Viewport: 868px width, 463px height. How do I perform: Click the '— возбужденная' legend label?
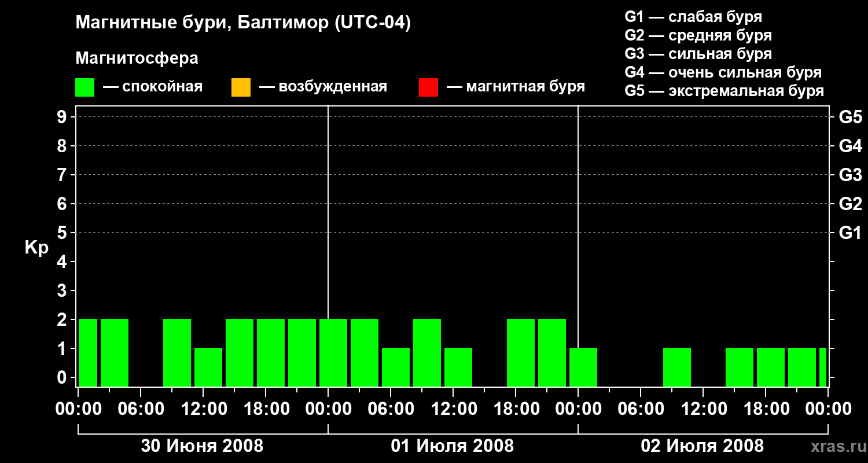pos(323,87)
